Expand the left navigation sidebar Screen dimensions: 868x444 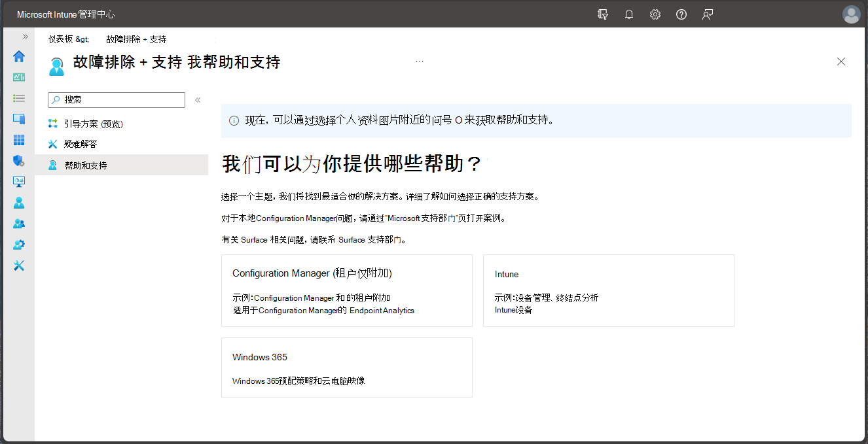coord(26,37)
